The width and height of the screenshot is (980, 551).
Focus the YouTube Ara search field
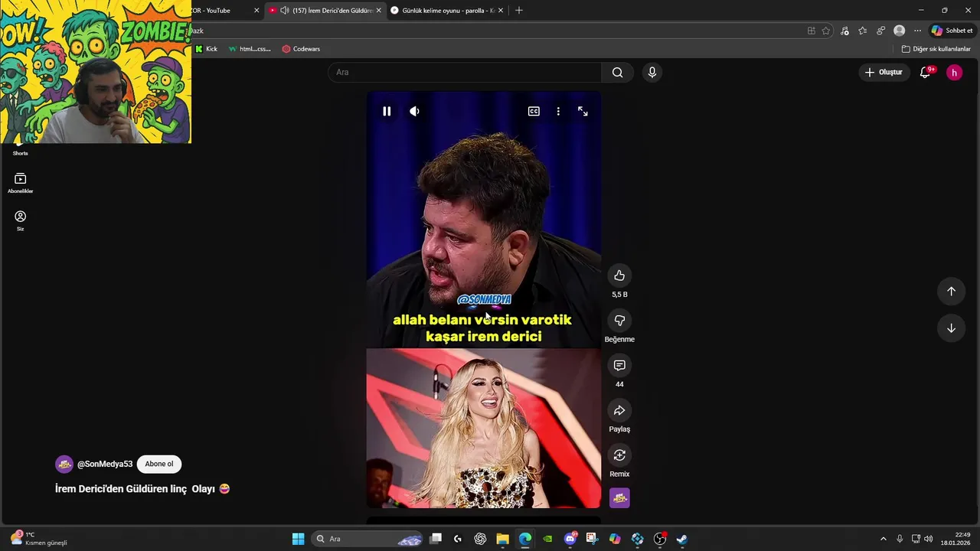coord(465,73)
